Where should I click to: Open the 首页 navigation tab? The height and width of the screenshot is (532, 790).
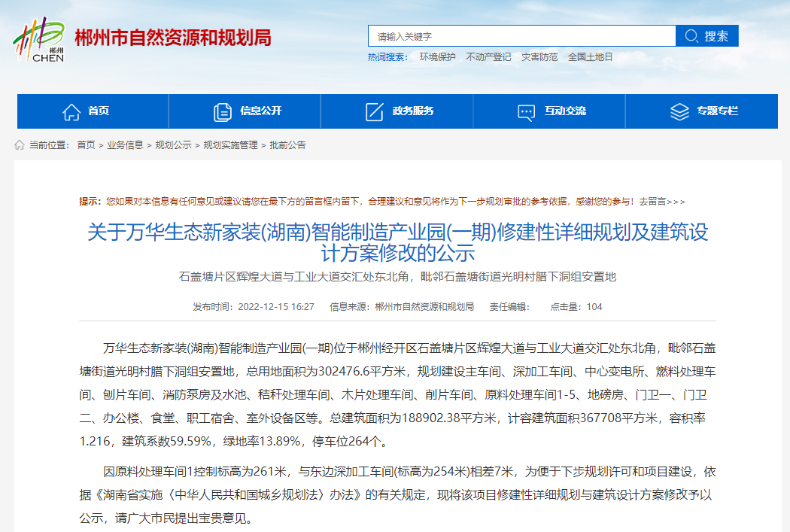click(x=93, y=111)
